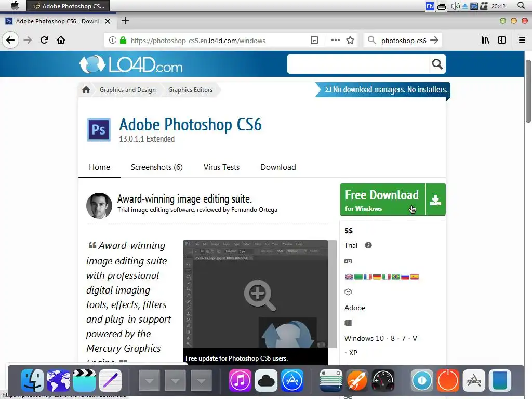Click the reviewer Fernando Ortega photo

click(x=99, y=206)
